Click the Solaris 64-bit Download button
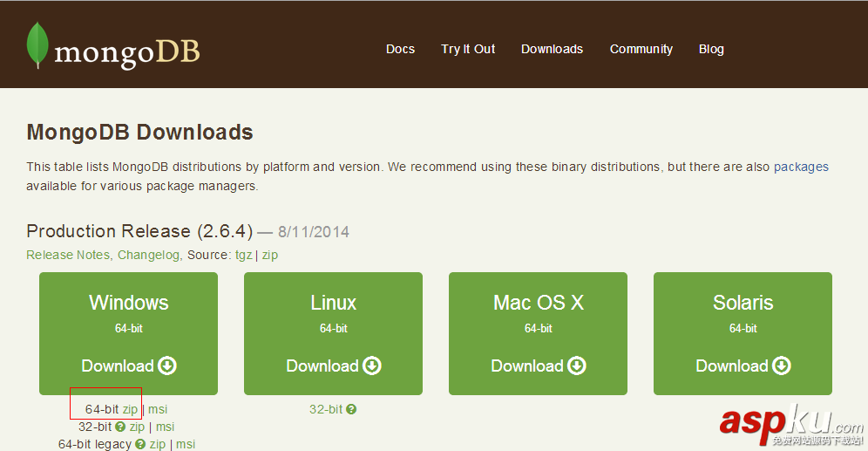The image size is (868, 451). point(743,333)
